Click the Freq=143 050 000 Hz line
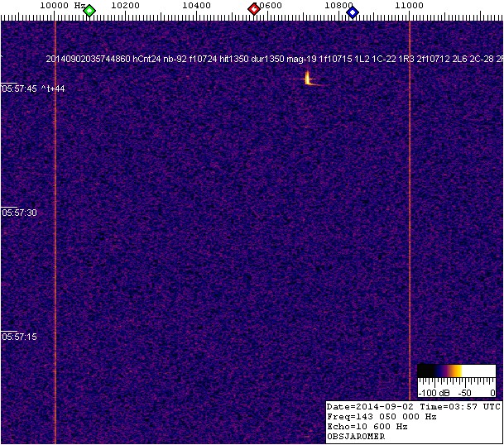504x445 pixels. tap(381, 417)
